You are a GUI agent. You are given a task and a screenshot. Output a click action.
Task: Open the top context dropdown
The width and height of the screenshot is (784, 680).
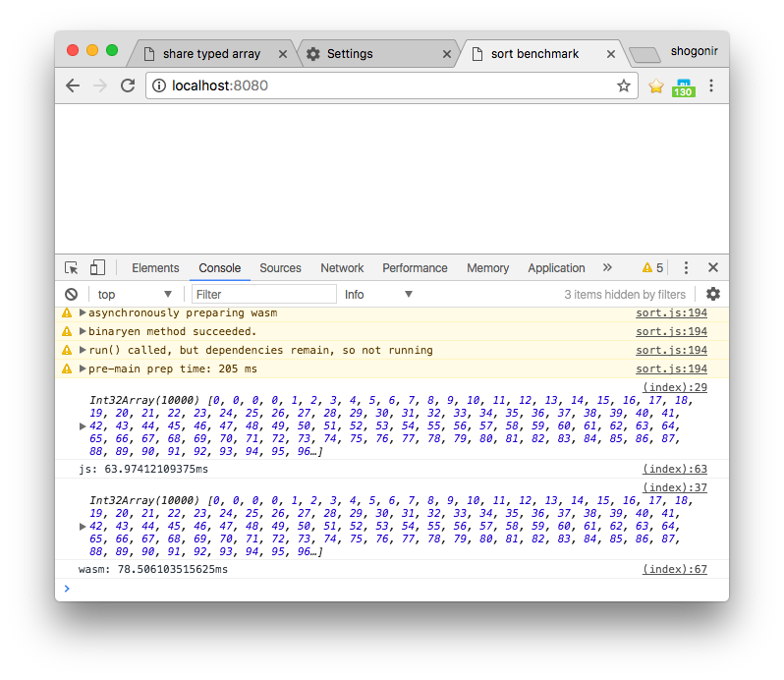(134, 295)
